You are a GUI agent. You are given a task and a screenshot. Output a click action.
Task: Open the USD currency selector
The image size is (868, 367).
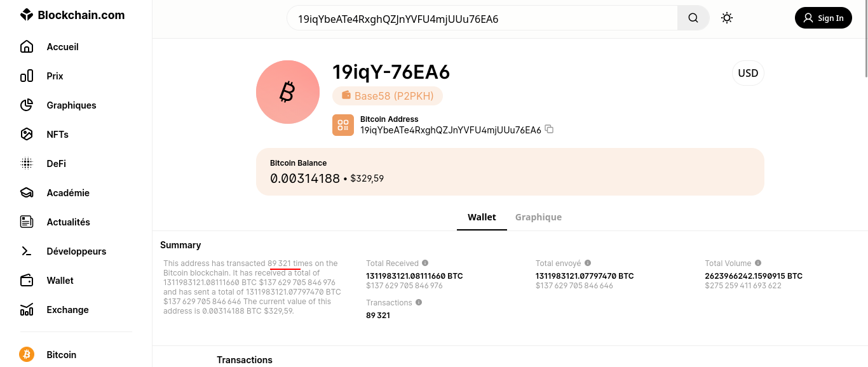(x=748, y=73)
